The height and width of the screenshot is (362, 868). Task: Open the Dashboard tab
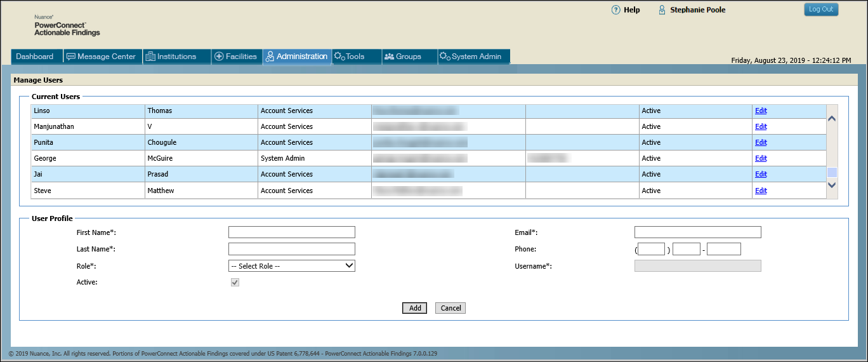click(x=37, y=57)
